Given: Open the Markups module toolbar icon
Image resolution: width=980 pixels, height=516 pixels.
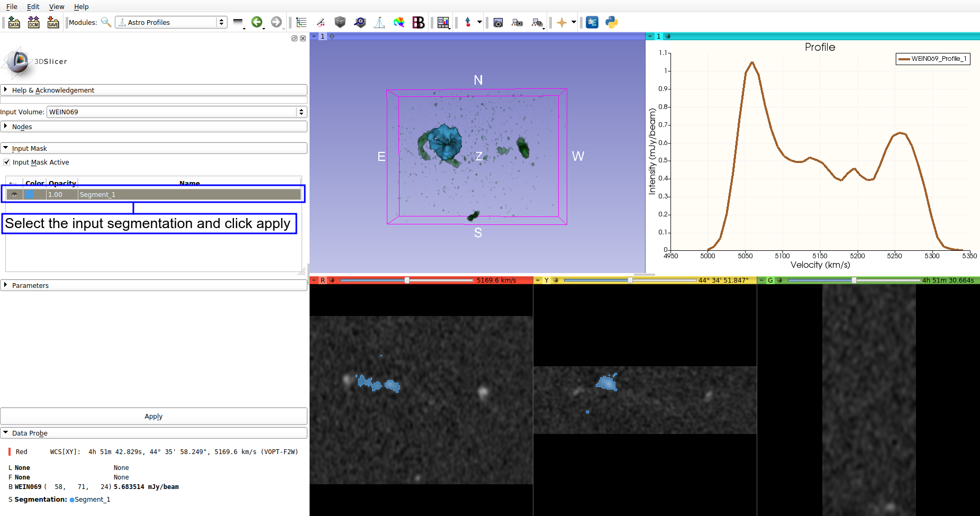Looking at the screenshot, I should point(321,22).
